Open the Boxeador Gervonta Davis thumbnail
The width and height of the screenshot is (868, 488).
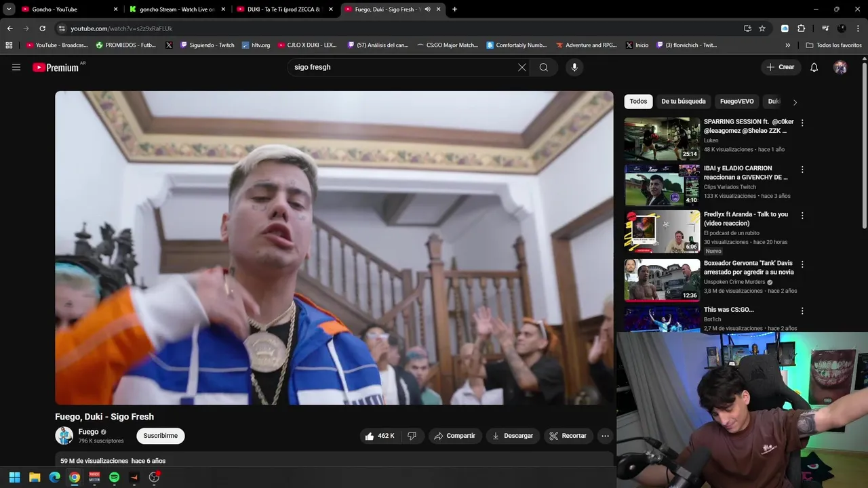point(662,280)
